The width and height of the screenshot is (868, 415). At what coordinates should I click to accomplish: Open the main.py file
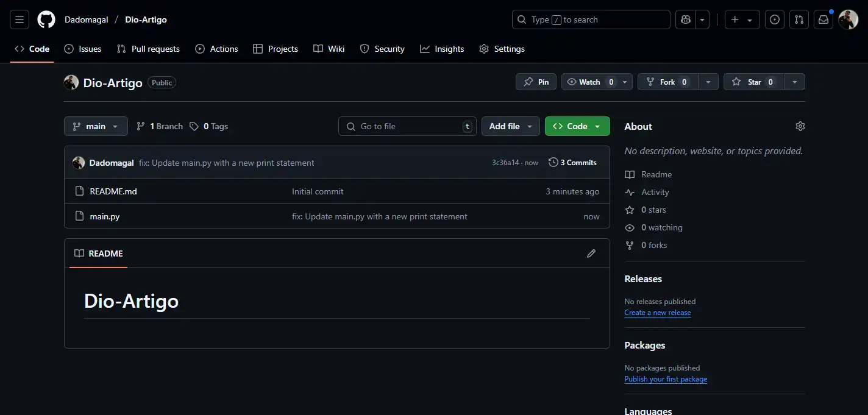(x=105, y=216)
